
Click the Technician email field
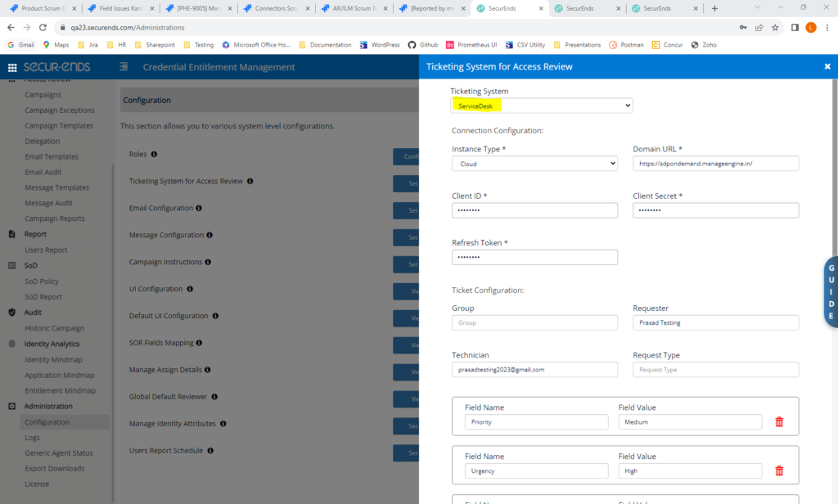coord(534,369)
